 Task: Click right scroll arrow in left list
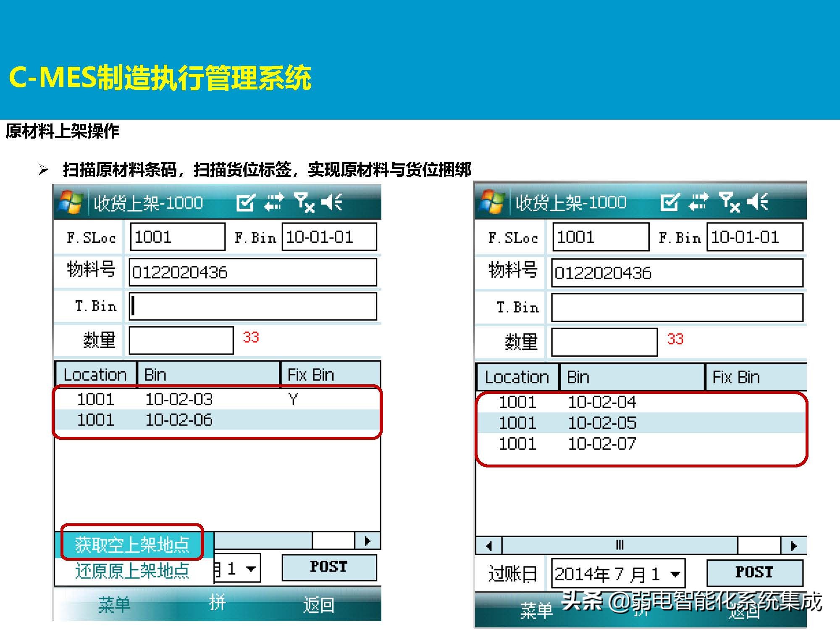tap(367, 541)
